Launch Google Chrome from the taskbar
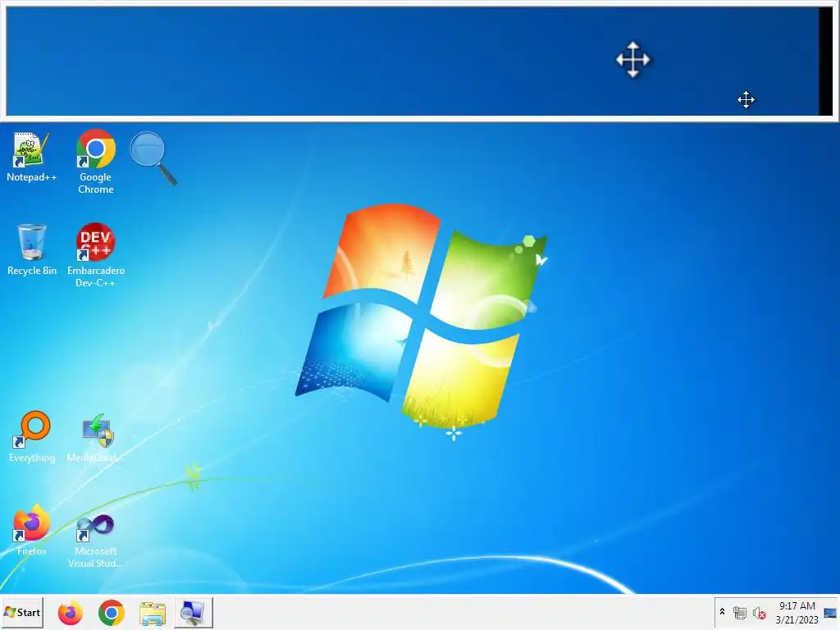Image resolution: width=840 pixels, height=630 pixels. (x=112, y=613)
